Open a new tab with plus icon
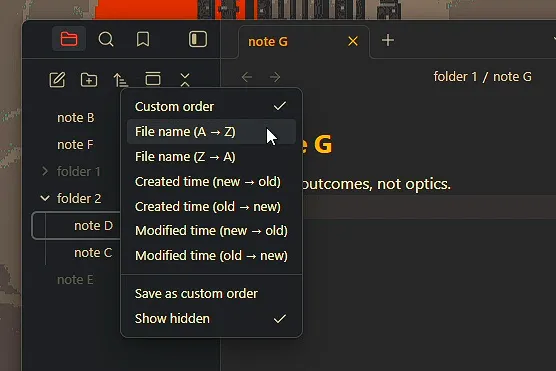This screenshot has width=556, height=371. (388, 40)
